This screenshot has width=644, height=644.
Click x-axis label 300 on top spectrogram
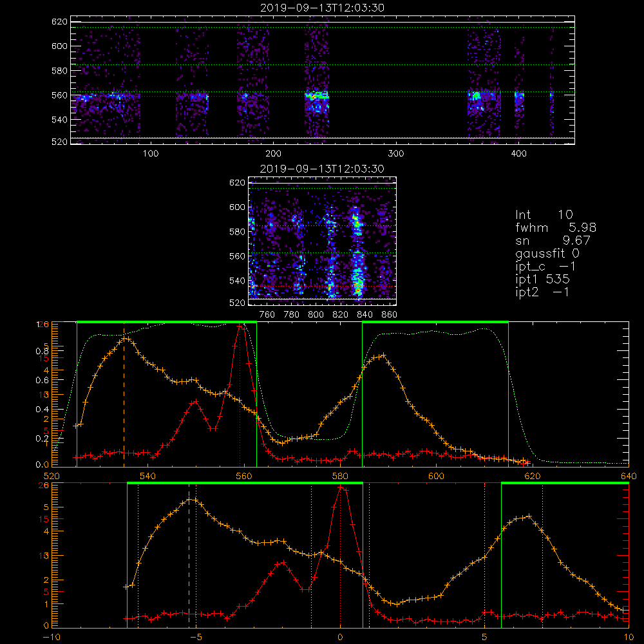(396, 154)
